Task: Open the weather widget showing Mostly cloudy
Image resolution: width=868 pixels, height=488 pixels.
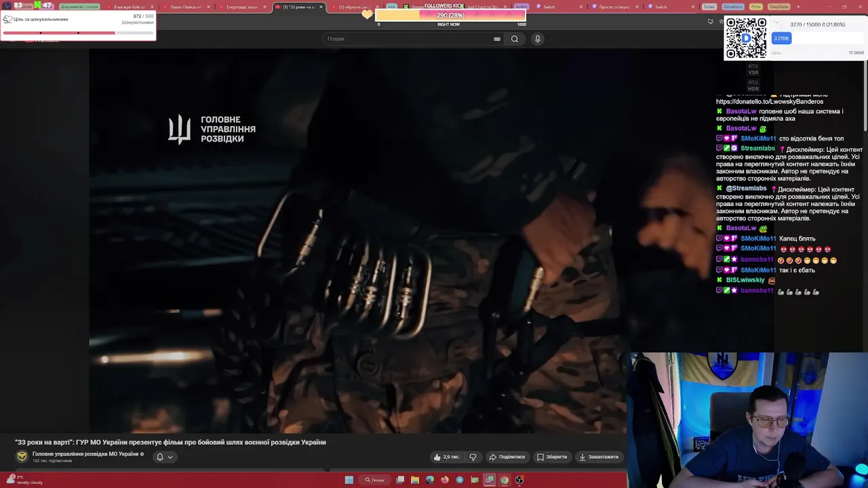Action: [x=26, y=480]
